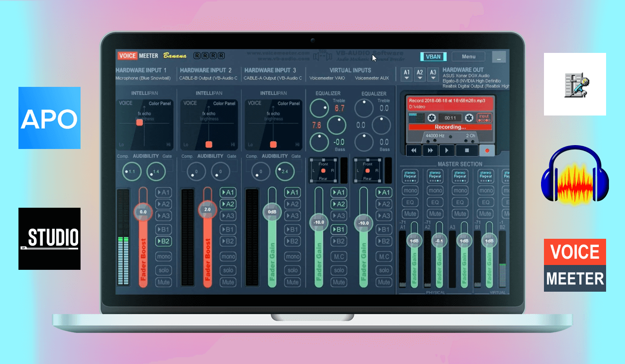Open the Menu button
Viewport: 625px width, 364px height.
[x=468, y=56]
